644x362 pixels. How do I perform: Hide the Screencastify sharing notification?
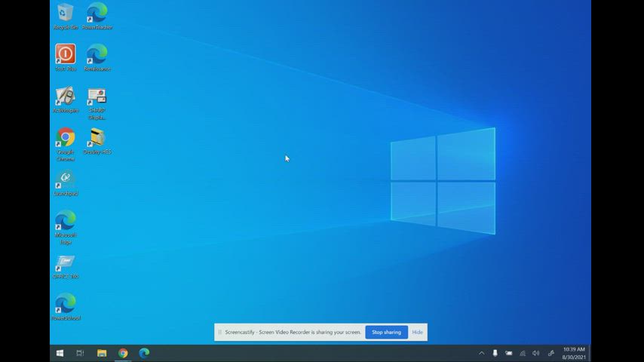(417, 332)
